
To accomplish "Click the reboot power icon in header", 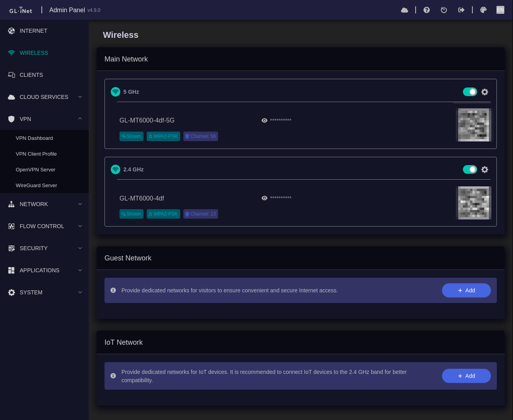I will 444,10.
